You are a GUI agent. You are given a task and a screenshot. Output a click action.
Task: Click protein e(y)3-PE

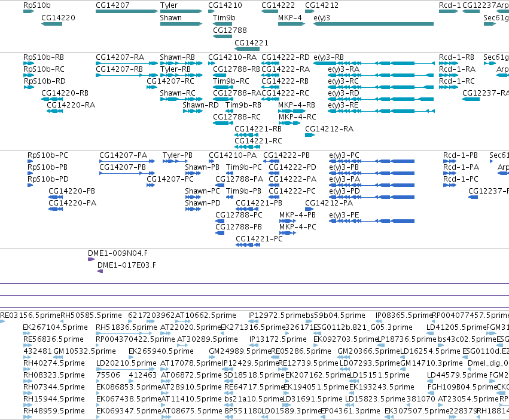tap(344, 215)
